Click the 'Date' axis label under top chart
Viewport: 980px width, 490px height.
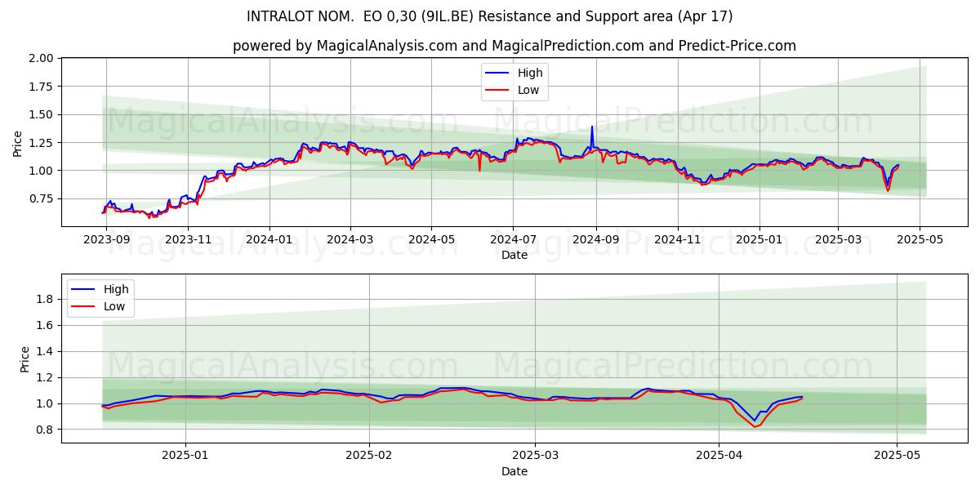tap(514, 255)
